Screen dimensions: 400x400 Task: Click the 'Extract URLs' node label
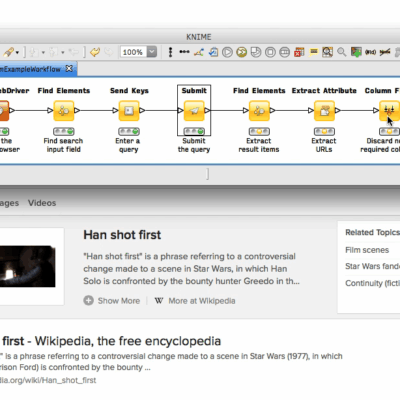tap(324, 145)
